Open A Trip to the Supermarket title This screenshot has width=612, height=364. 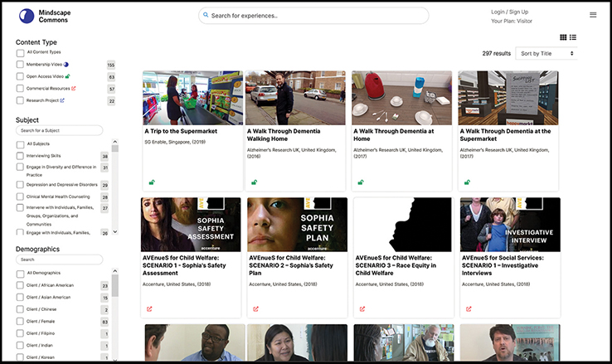[181, 131]
